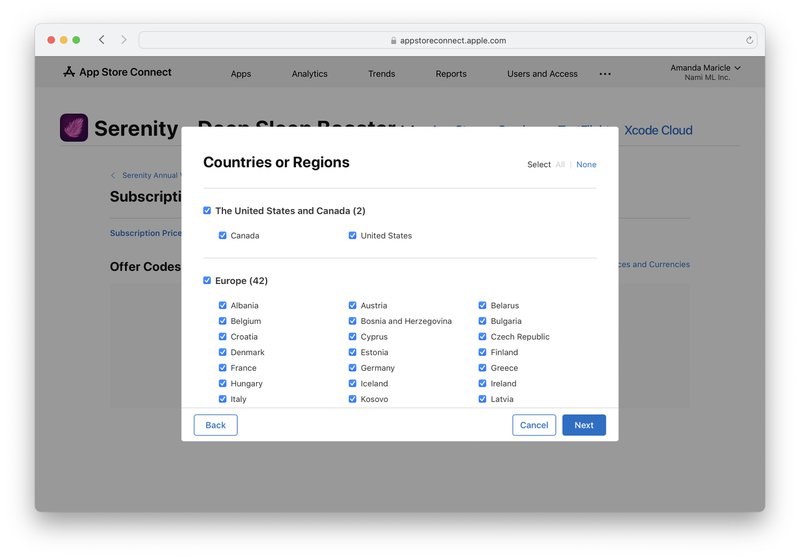Open the three-dot more menu in navigation
Viewport: 800px width, 558px height.
(605, 74)
